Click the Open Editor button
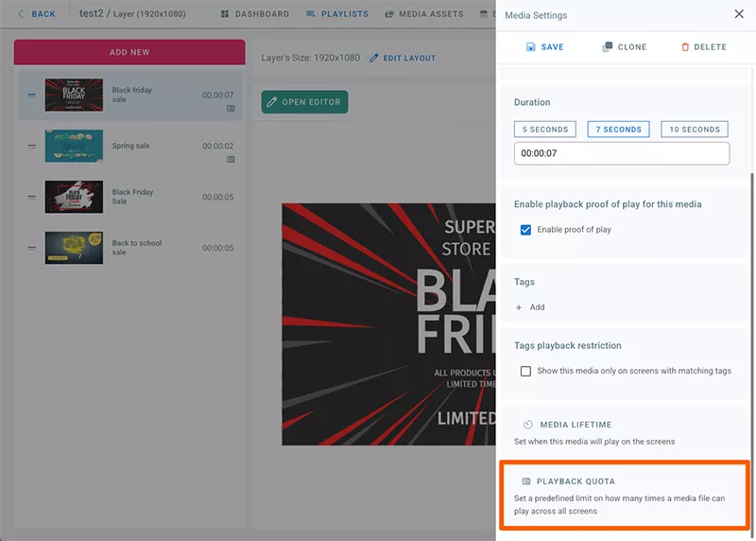The height and width of the screenshot is (541, 756). [304, 102]
